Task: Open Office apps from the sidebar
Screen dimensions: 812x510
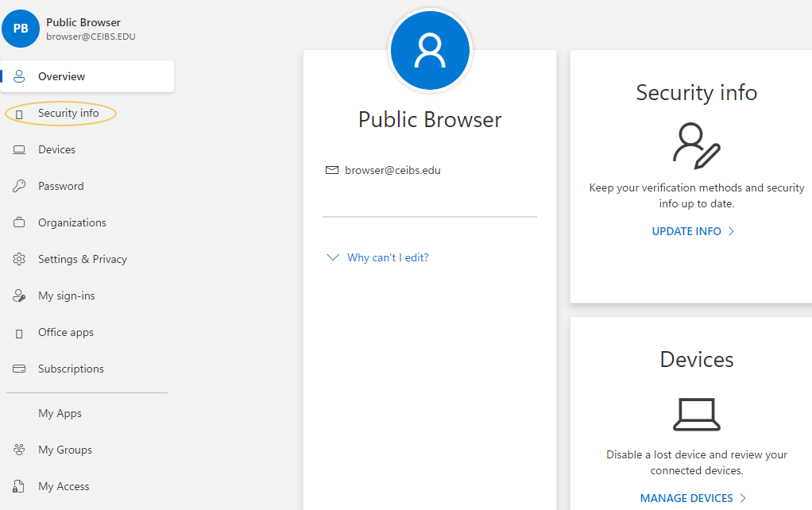Action: (65, 333)
